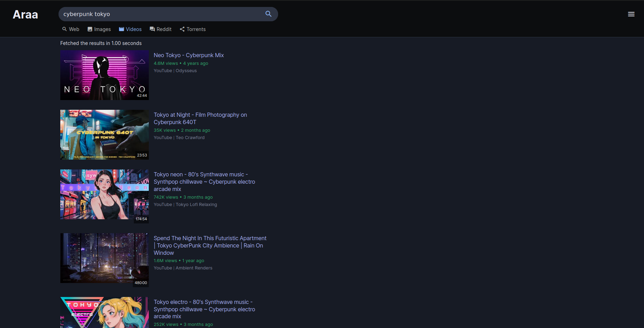This screenshot has height=328, width=644.
Task: Open the Reddit results tab
Action: [x=161, y=29]
